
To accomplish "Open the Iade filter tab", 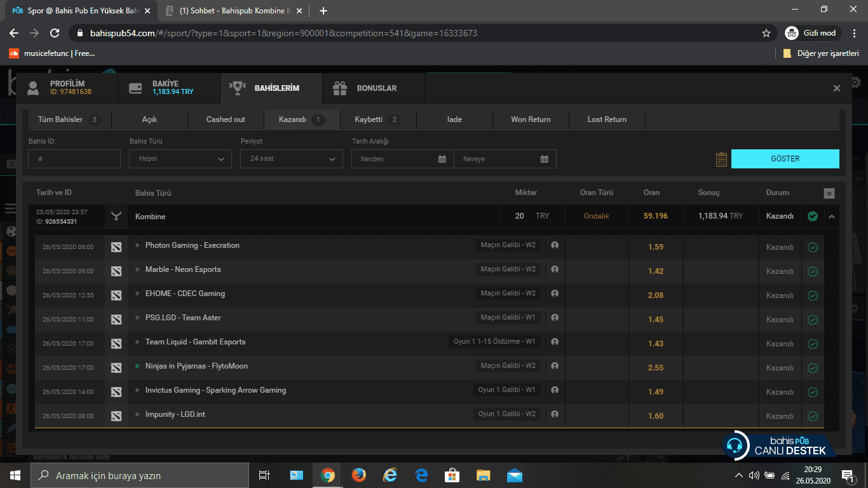I will 454,119.
